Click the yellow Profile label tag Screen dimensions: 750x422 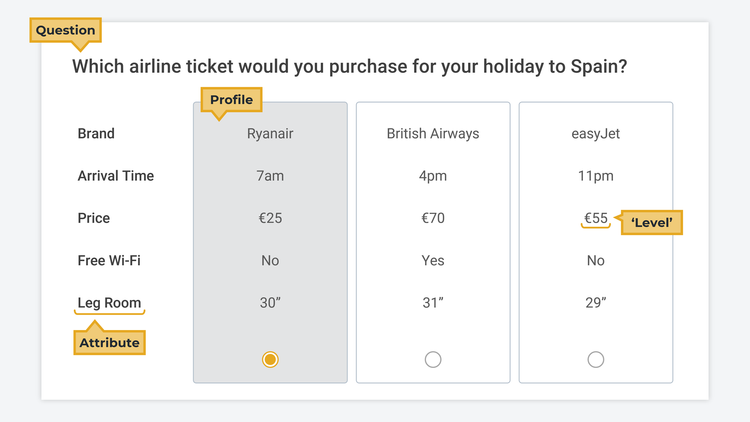pyautogui.click(x=231, y=100)
